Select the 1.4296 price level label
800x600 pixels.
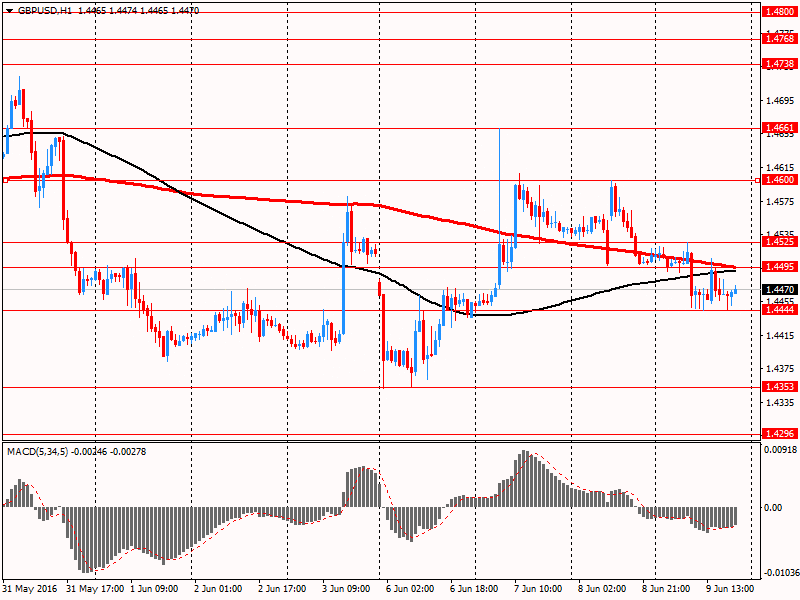[780, 434]
